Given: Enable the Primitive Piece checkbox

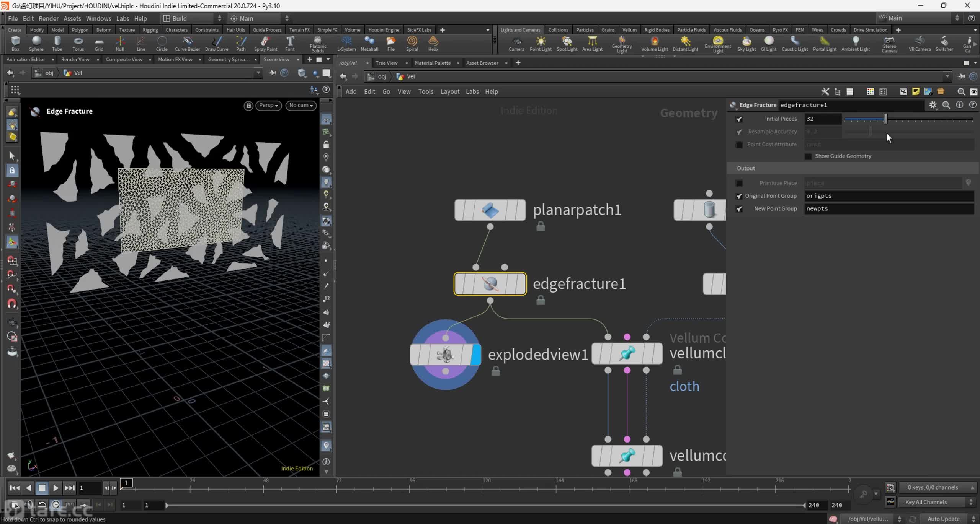Looking at the screenshot, I should (739, 183).
